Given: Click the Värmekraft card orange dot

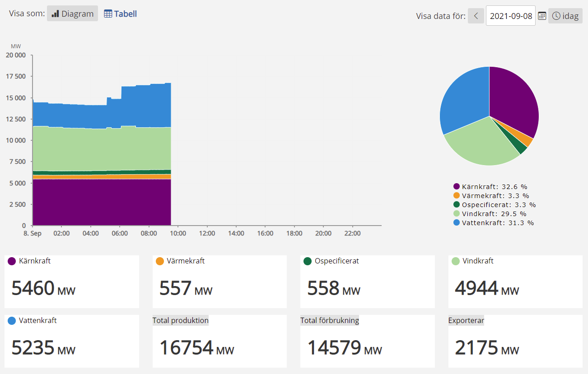Looking at the screenshot, I should 160,261.
